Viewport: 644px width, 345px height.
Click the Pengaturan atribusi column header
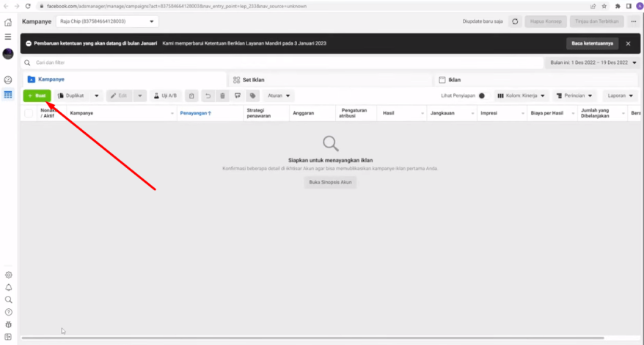pyautogui.click(x=354, y=113)
